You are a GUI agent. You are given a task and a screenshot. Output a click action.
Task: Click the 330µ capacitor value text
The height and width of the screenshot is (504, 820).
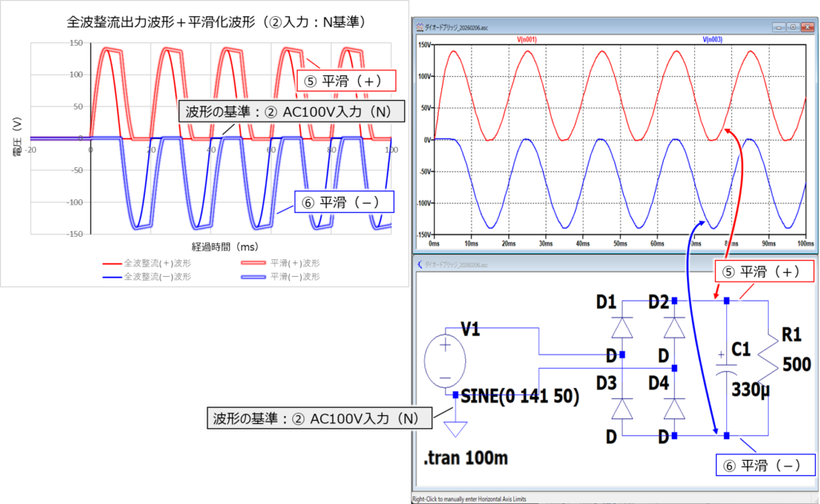pyautogui.click(x=752, y=390)
